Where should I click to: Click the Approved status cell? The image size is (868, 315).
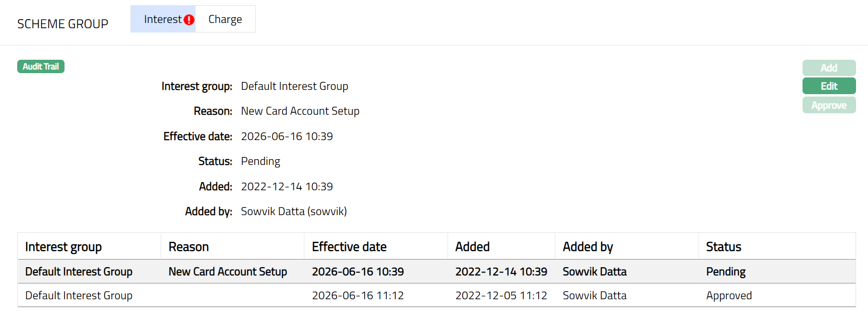pyautogui.click(x=729, y=295)
